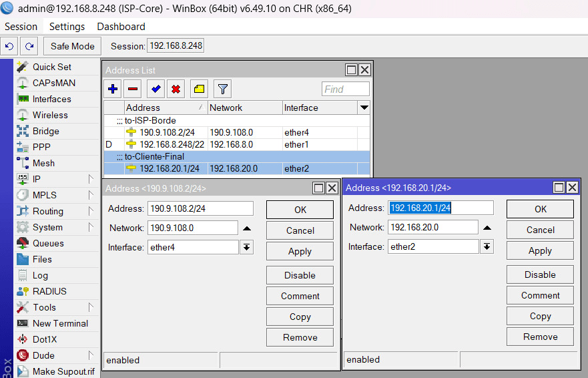Viewport: 588px width, 378px height.
Task: Open Files in sidebar
Action: [57, 259]
